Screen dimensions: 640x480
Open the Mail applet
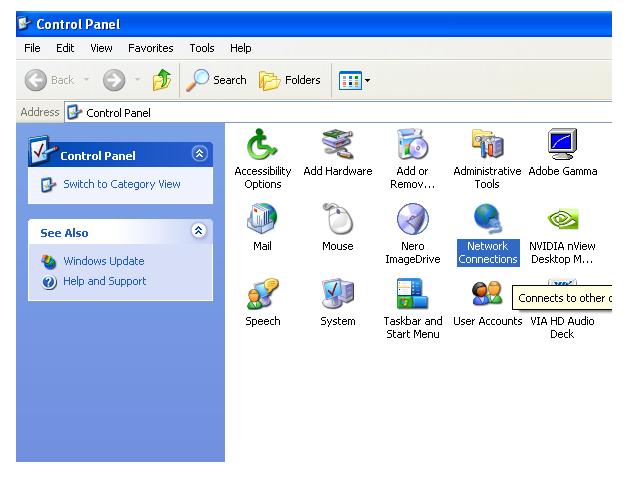point(262,221)
